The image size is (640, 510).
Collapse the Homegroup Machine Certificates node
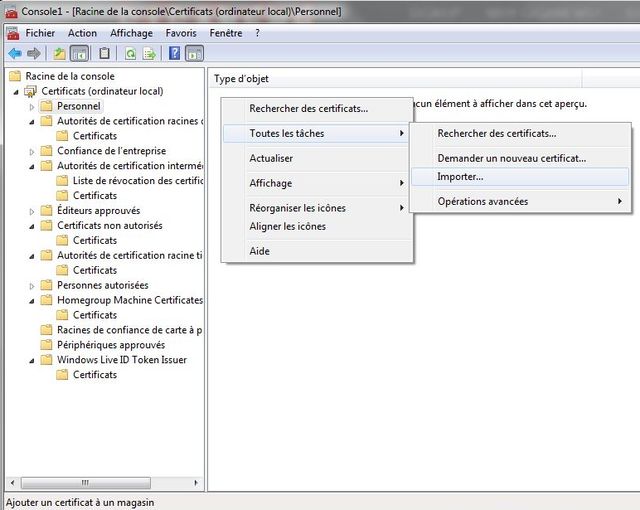tap(32, 301)
